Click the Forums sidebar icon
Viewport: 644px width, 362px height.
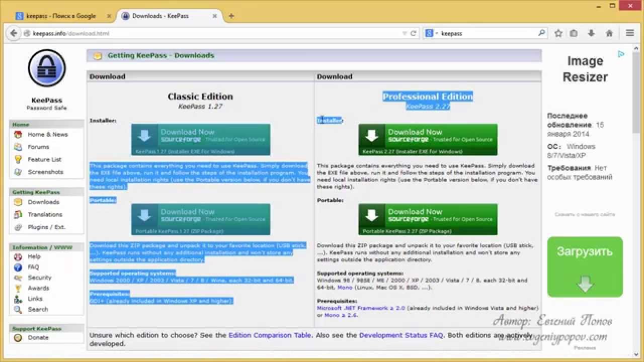[x=18, y=147]
